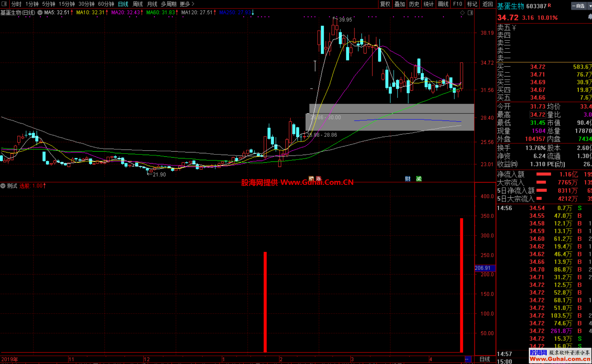Click the 5日净流入额 red flow bar
This screenshot has width=592, height=364.
pos(542,191)
